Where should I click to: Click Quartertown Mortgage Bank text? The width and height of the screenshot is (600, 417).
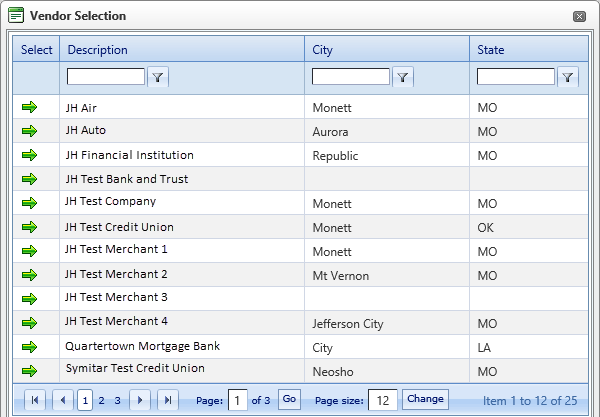click(142, 346)
